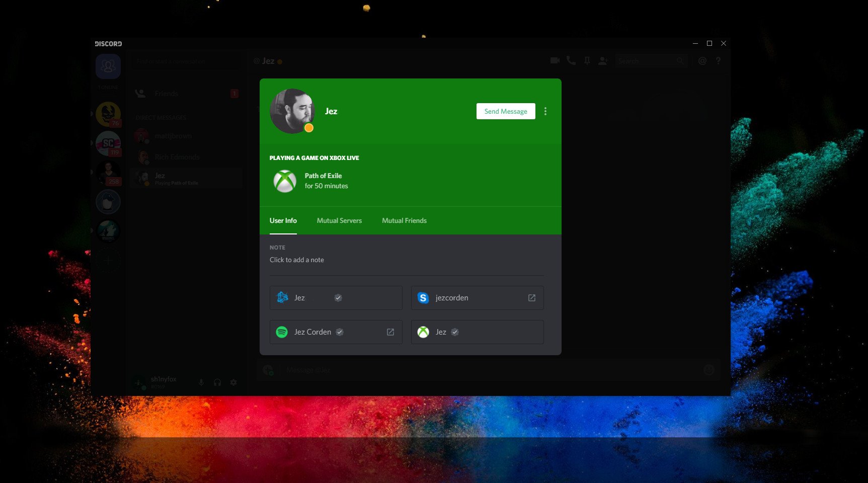Show pinned messages

[x=587, y=61]
